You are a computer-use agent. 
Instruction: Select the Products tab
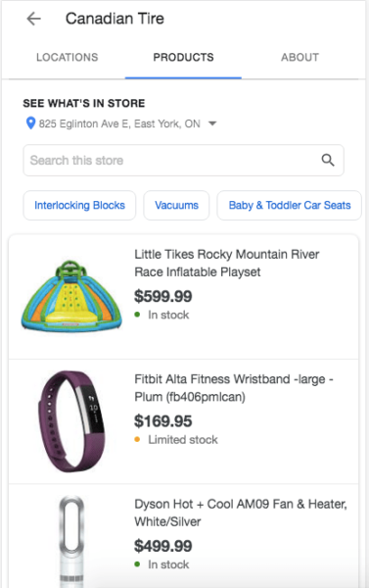[183, 57]
